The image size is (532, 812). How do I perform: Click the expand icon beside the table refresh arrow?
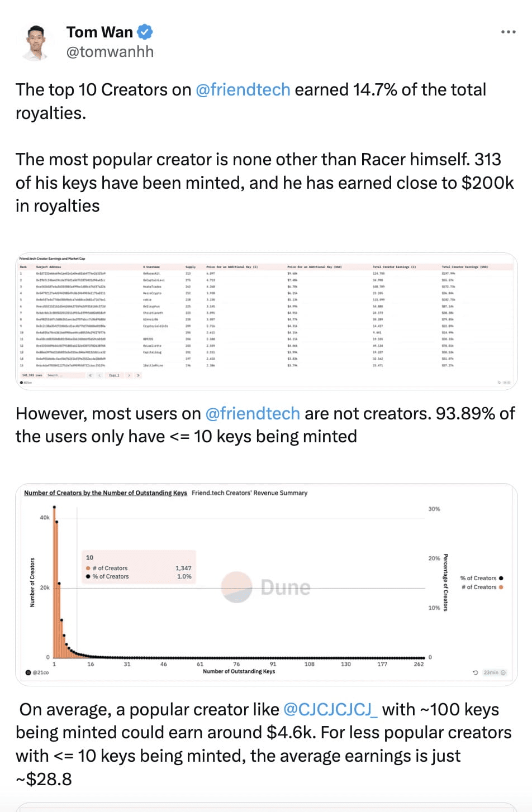tap(507, 382)
